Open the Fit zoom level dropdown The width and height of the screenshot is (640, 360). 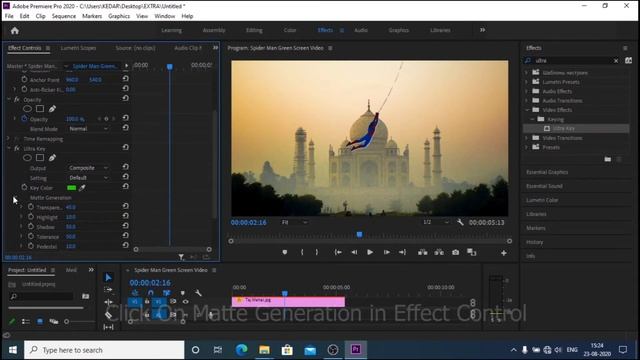[x=294, y=222]
